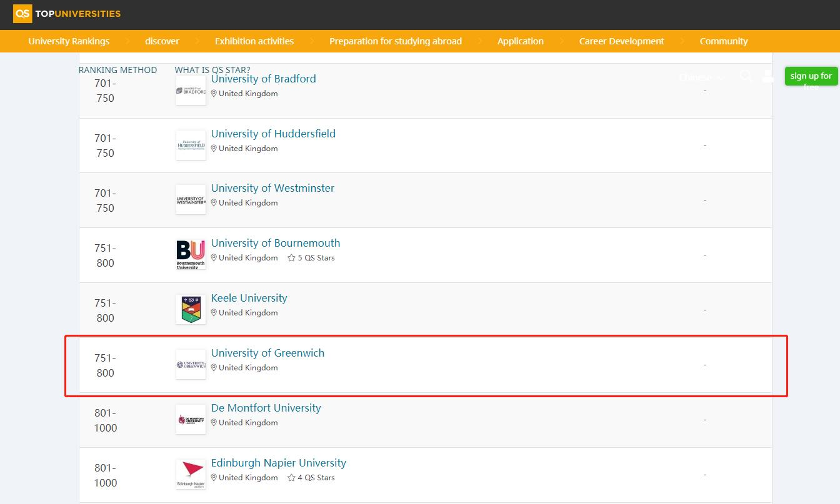840x504 pixels.
Task: Open University of Greenwich link
Action: tap(267, 353)
